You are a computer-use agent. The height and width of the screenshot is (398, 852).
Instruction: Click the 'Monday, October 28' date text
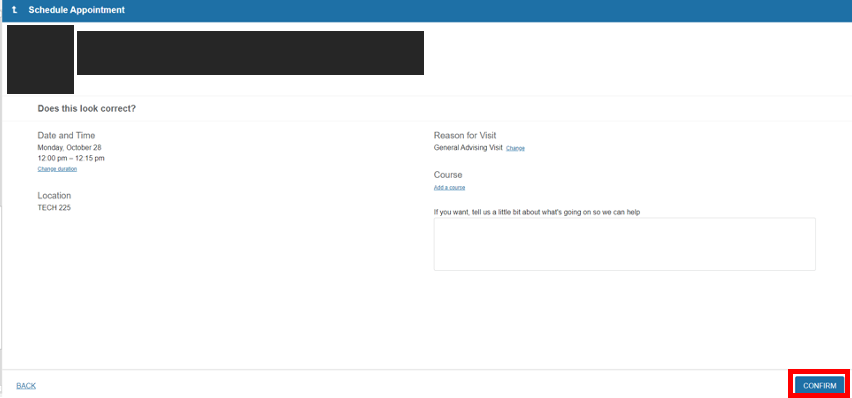point(70,147)
